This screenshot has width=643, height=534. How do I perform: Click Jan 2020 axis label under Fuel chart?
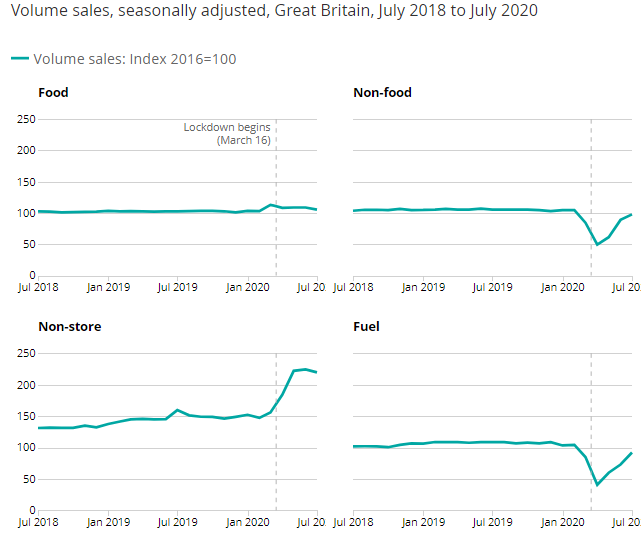[563, 522]
